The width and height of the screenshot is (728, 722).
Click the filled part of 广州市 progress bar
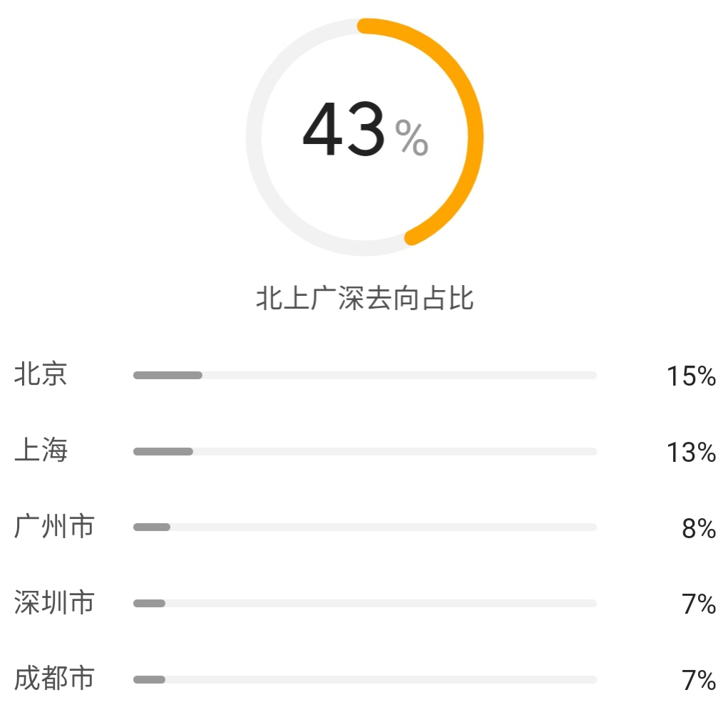point(152,527)
